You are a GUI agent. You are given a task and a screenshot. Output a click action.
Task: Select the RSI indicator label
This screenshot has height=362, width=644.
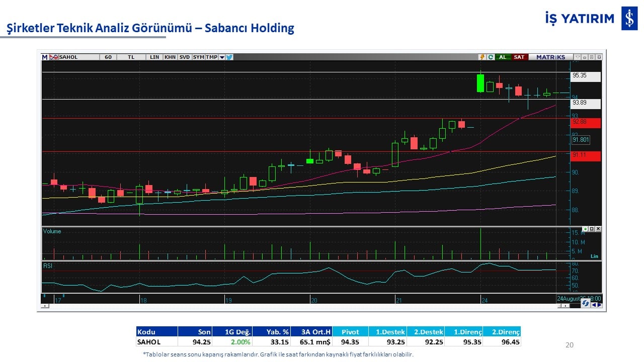(x=48, y=265)
